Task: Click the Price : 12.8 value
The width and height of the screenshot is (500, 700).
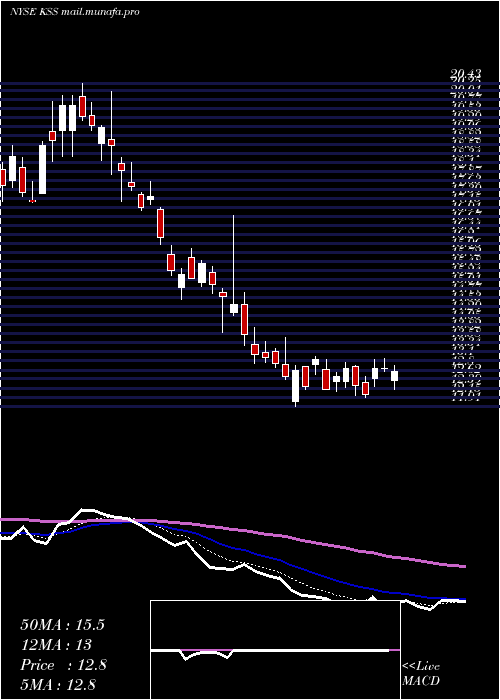Action: pos(63,665)
